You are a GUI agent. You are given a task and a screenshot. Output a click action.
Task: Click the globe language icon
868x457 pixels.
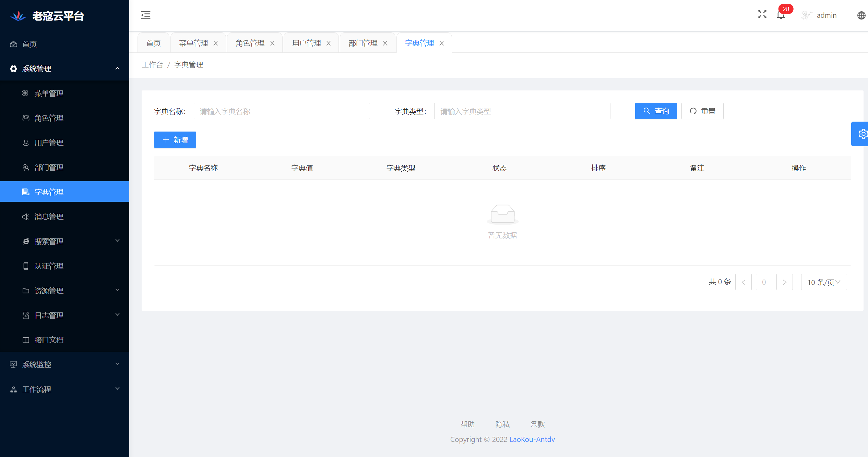[x=861, y=15]
